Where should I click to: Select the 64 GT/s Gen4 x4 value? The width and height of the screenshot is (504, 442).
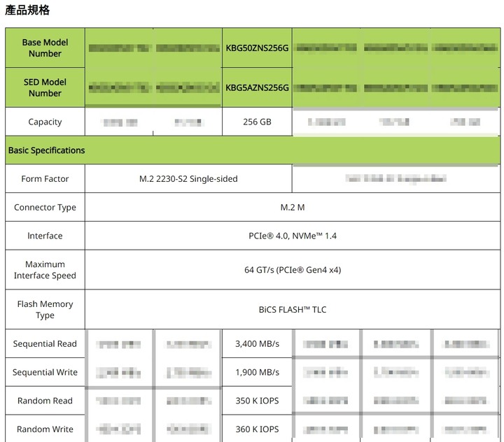tap(293, 270)
